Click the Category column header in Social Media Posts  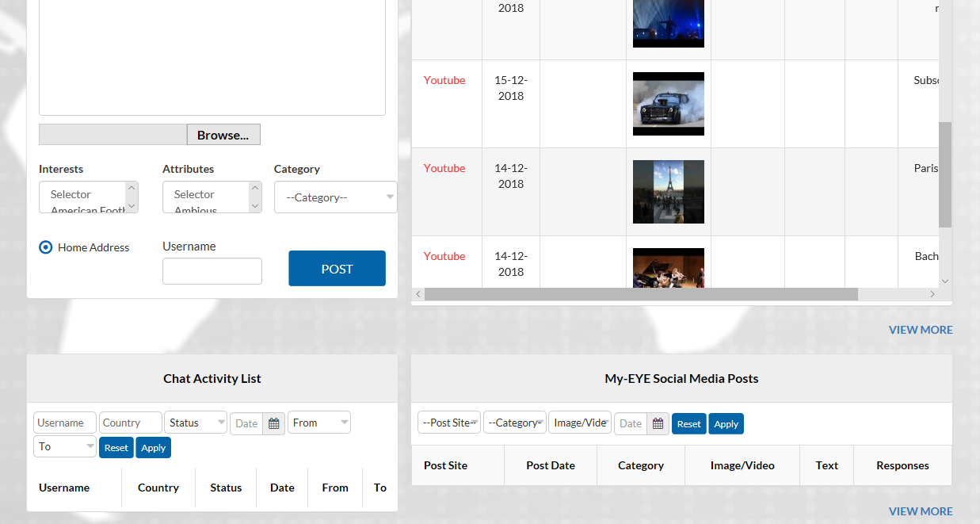(x=641, y=465)
